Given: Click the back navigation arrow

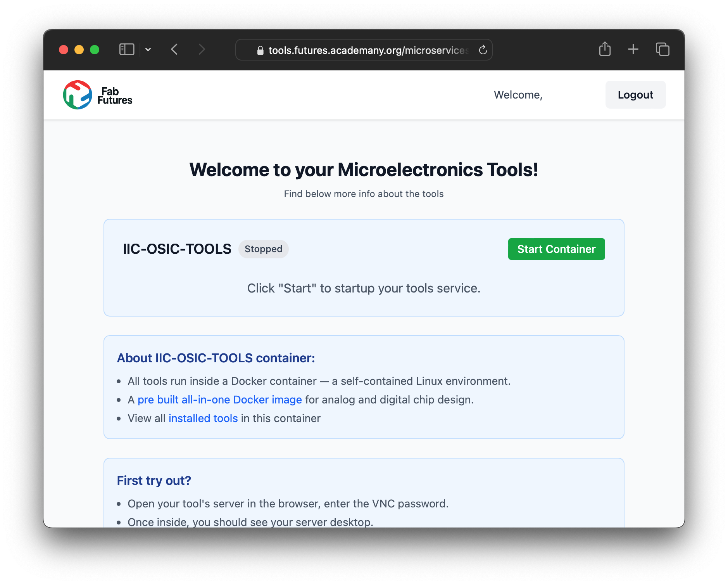Looking at the screenshot, I should click(174, 49).
